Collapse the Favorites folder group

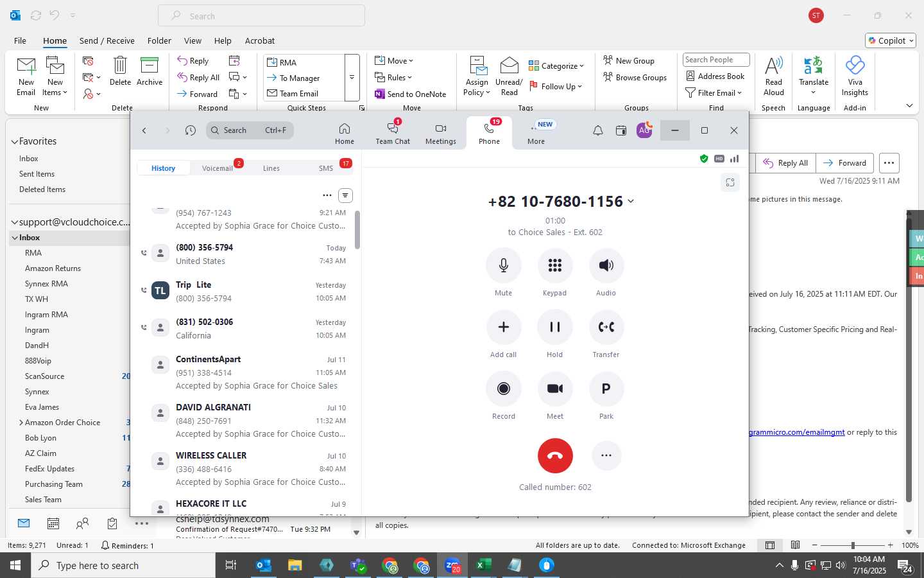(14, 141)
